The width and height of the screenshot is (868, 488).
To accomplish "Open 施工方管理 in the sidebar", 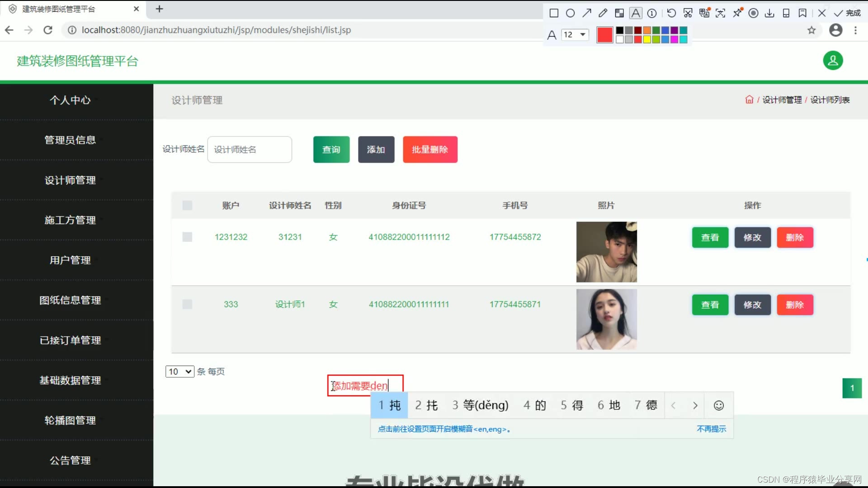I will 70,221.
